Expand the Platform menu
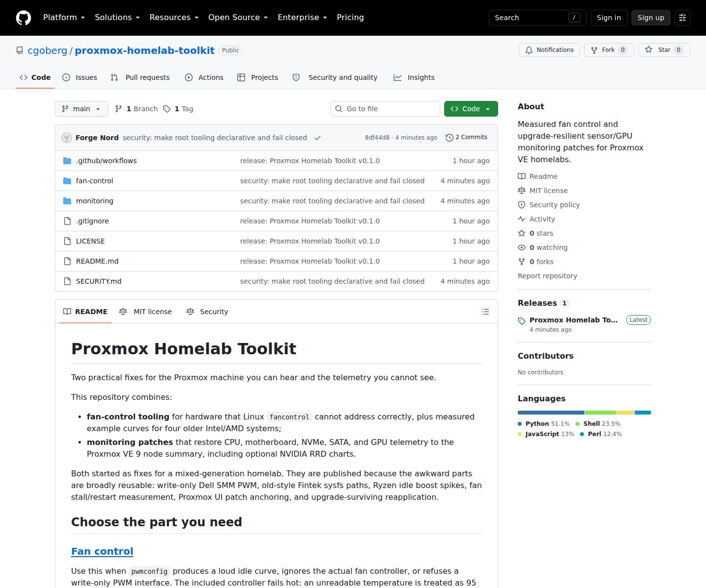Screen dimensions: 706x588 point(64,18)
